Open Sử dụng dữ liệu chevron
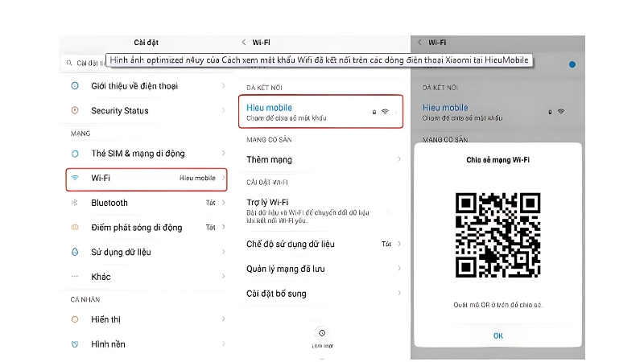This screenshot has height=362, width=644. coord(224,252)
